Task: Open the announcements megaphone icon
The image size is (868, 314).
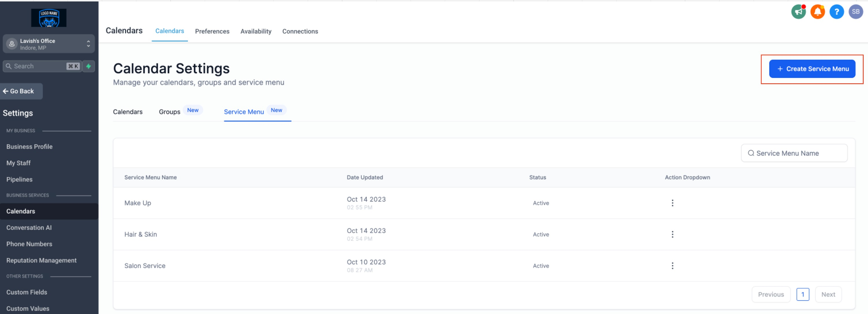Action: click(798, 12)
